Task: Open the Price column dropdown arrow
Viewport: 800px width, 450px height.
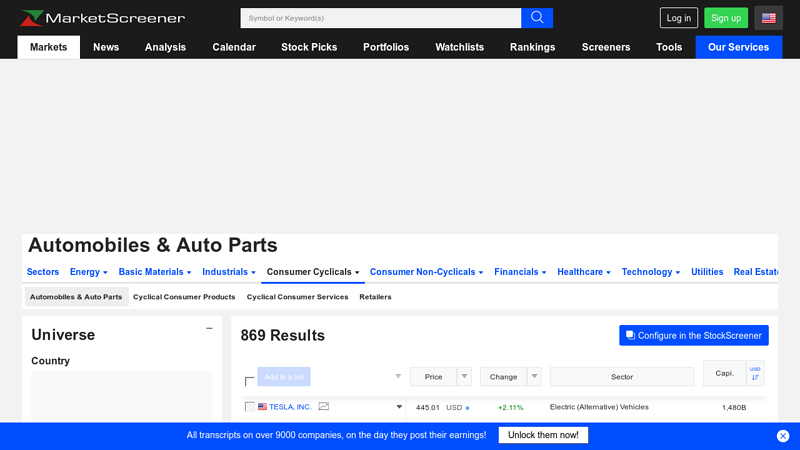Action: point(464,377)
